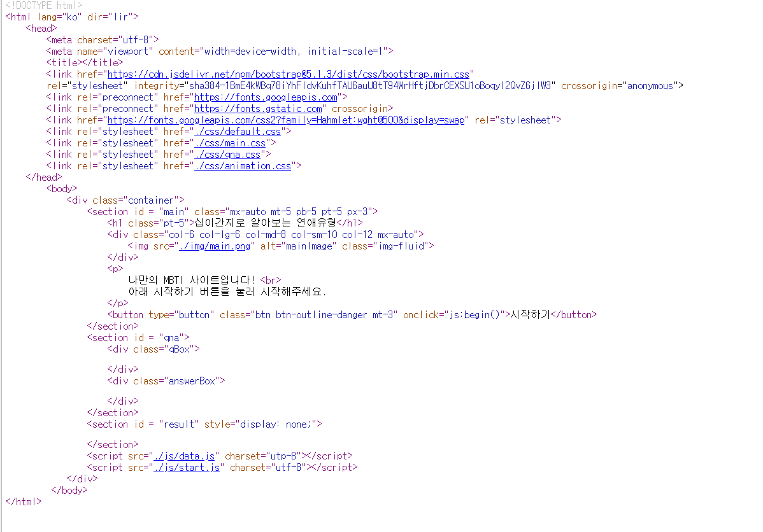This screenshot has width=763, height=532.
Task: Click the opening <head> tag
Action: tap(41, 29)
